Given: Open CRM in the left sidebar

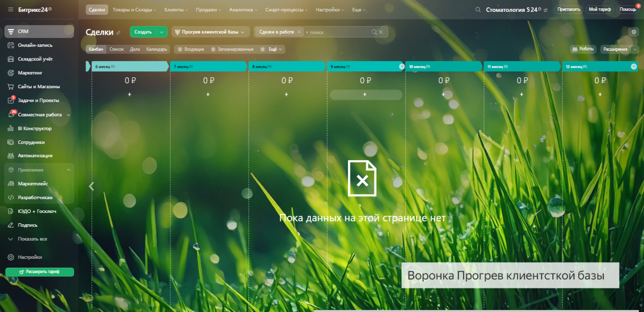Looking at the screenshot, I should (x=39, y=32).
